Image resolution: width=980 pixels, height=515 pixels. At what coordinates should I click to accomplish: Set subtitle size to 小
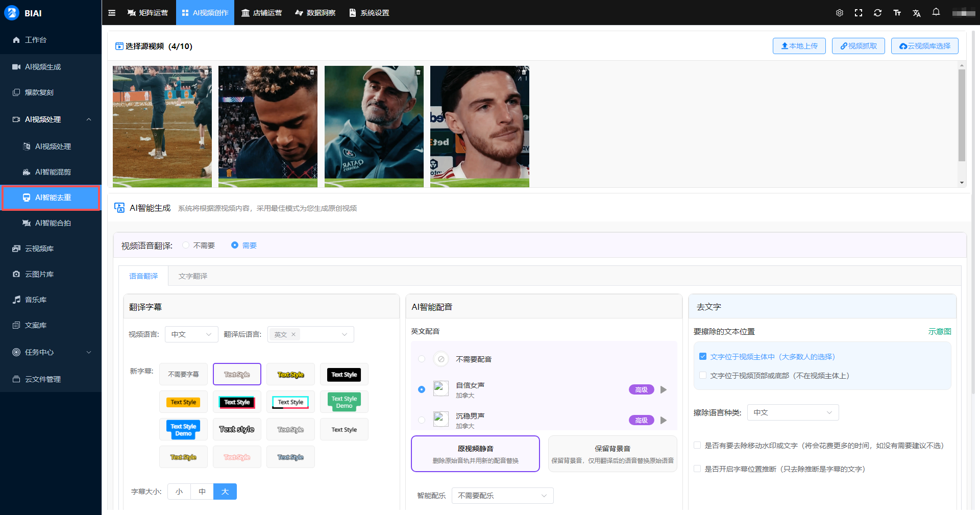179,492
